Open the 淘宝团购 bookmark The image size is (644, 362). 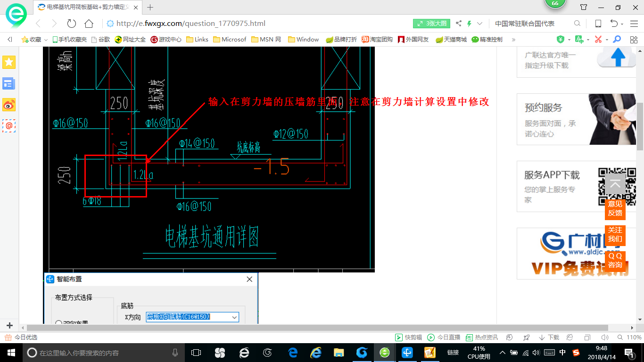pyautogui.click(x=377, y=40)
